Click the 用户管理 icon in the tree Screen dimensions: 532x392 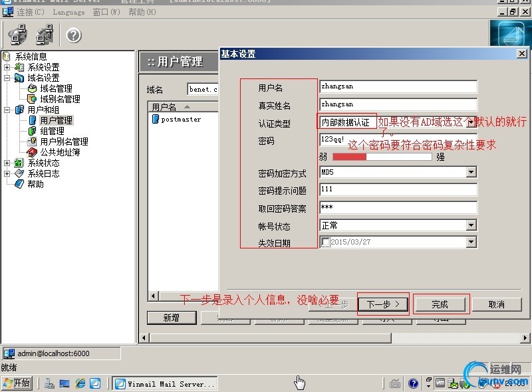[x=32, y=120]
